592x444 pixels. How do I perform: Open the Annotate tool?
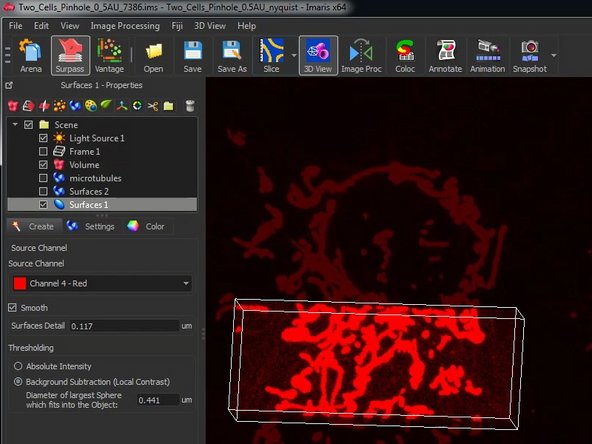pos(445,56)
